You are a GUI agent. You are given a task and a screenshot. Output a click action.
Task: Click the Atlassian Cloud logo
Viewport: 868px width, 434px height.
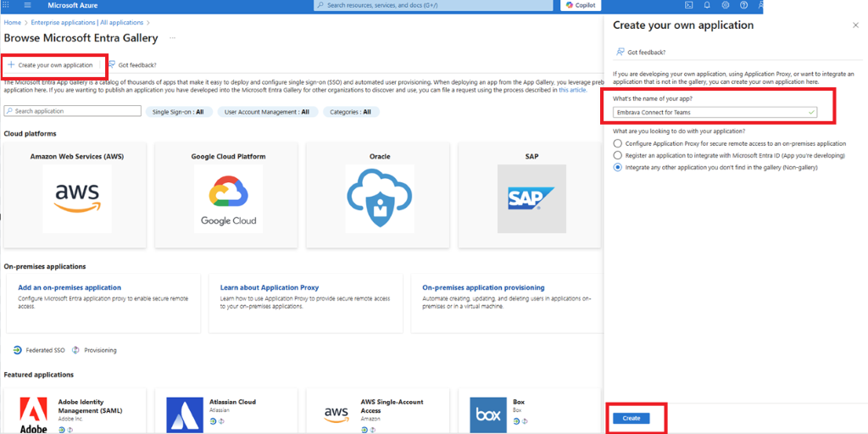coord(185,415)
